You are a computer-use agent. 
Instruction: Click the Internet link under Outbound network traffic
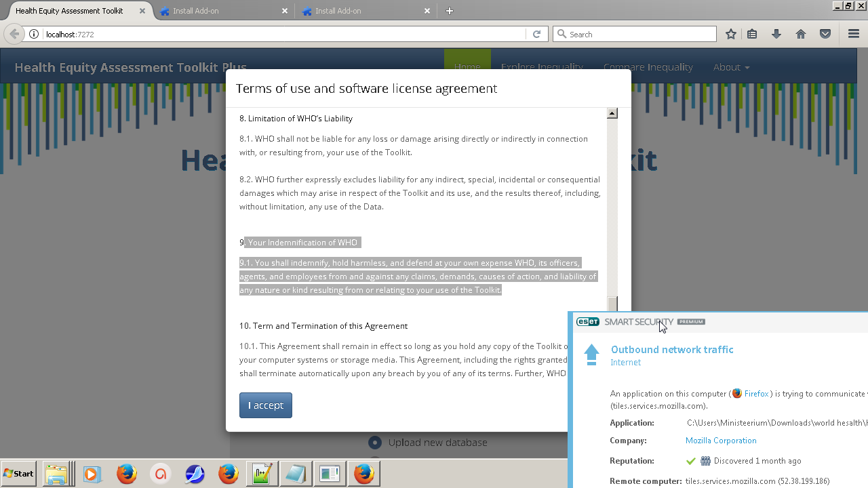point(625,363)
